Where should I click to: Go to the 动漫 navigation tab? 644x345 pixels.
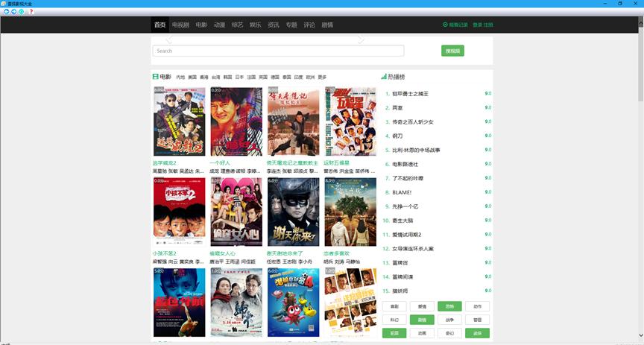point(219,25)
